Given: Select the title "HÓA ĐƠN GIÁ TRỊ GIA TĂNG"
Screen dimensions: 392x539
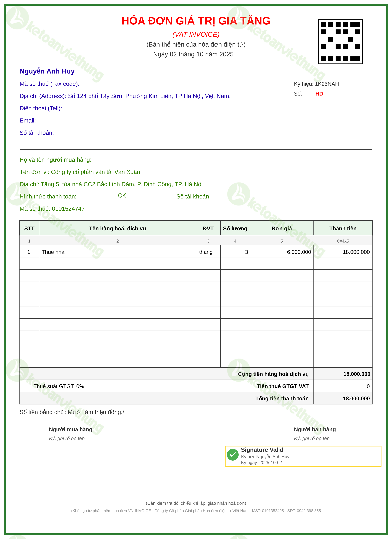Looking at the screenshot, I should coord(196,21).
